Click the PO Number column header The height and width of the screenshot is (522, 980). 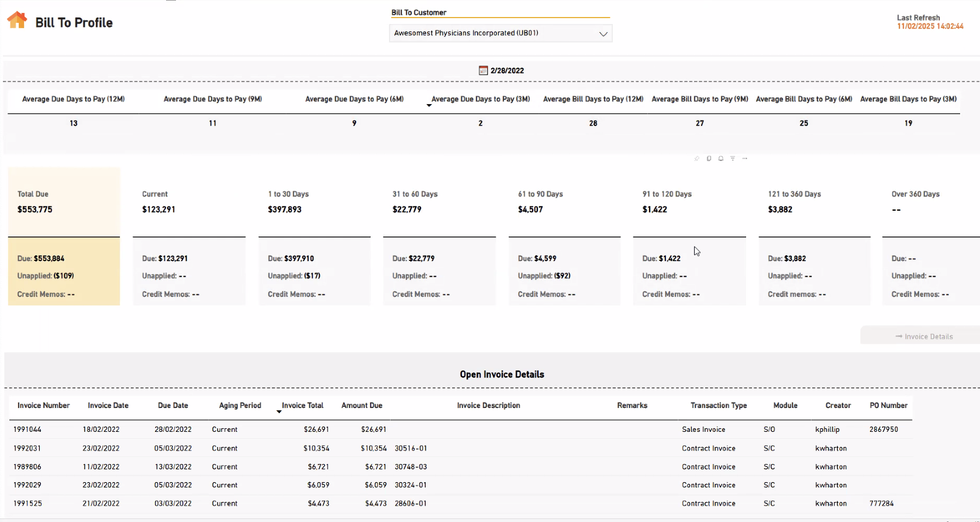(889, 405)
